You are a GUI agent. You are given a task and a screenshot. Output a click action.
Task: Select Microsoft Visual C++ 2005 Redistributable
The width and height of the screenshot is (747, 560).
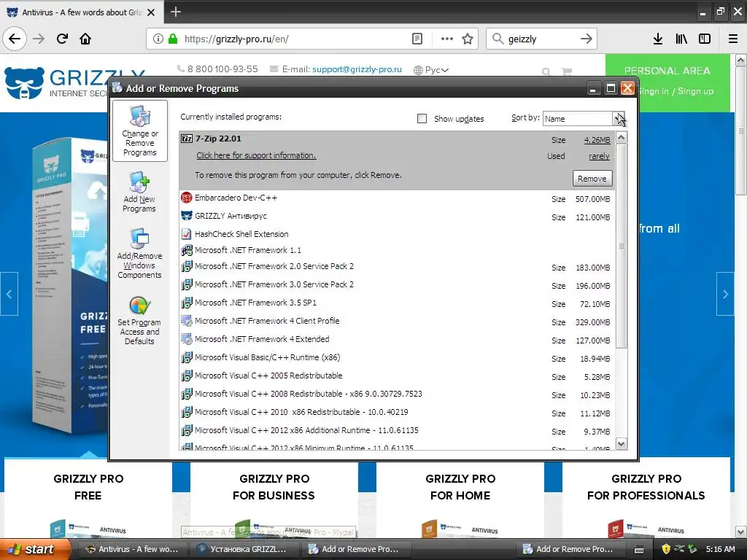tap(396, 376)
